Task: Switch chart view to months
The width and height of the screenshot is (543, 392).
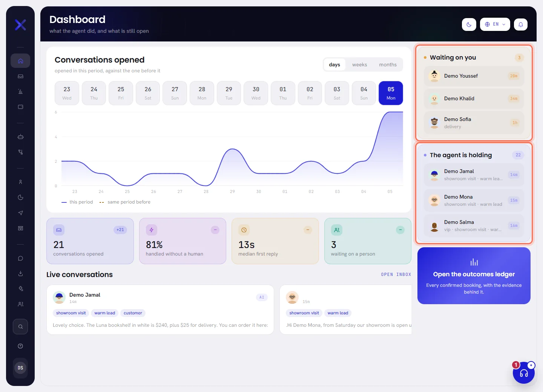Action: (388, 65)
